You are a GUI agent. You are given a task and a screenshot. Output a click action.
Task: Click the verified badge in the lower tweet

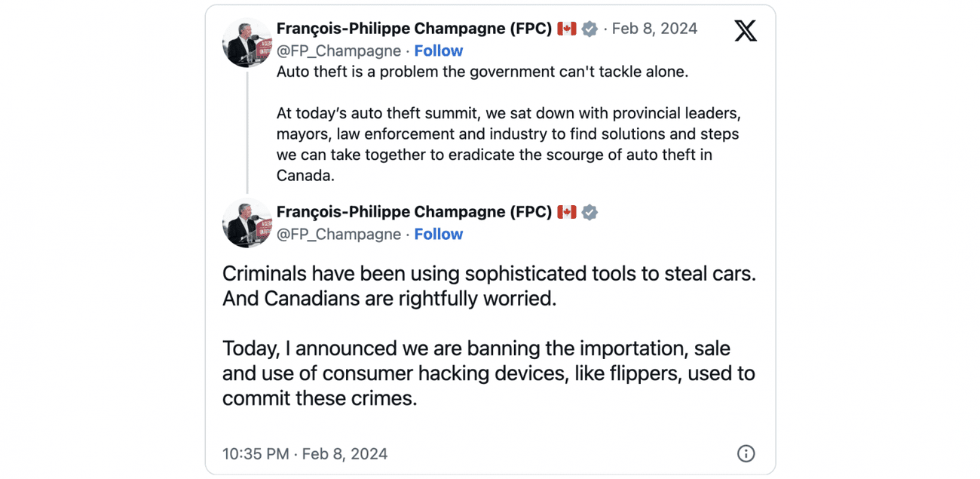tap(590, 213)
